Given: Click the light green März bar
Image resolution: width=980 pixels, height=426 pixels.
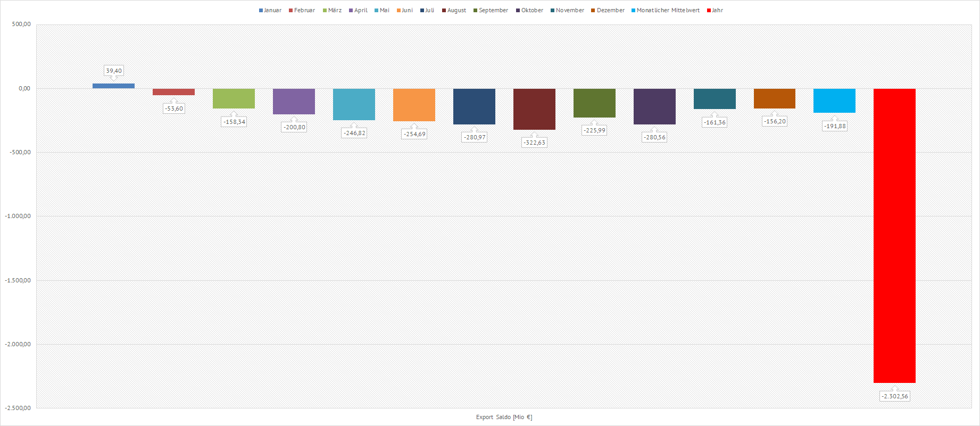Looking at the screenshot, I should click(x=234, y=98).
